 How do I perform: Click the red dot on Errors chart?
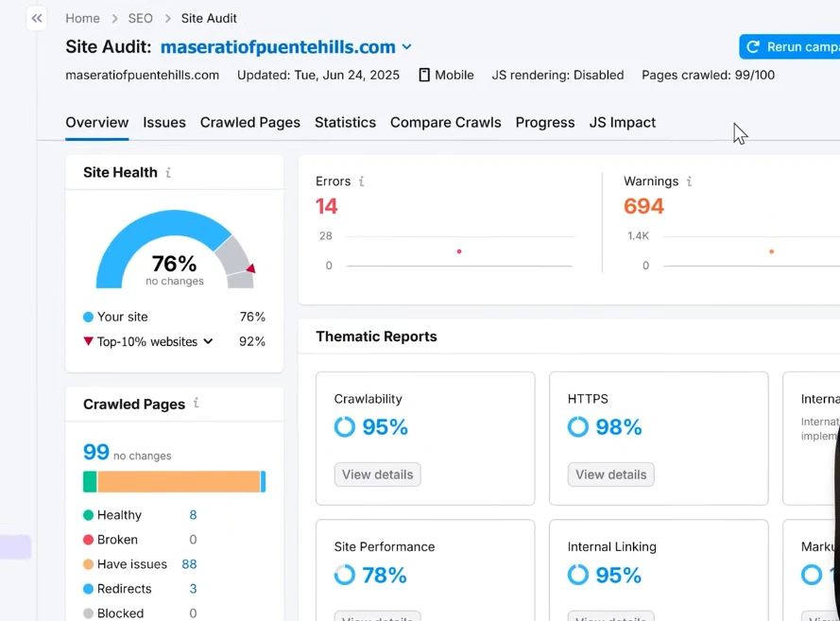(x=459, y=251)
